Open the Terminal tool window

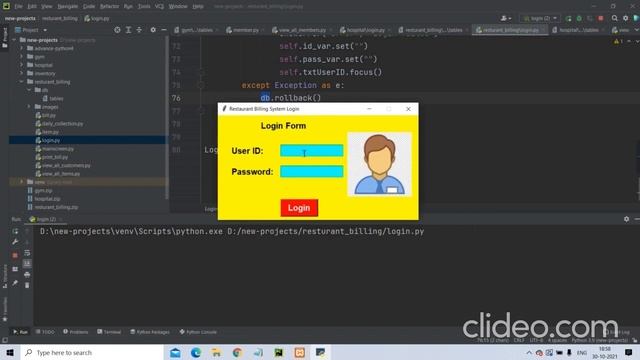pyautogui.click(x=109, y=332)
